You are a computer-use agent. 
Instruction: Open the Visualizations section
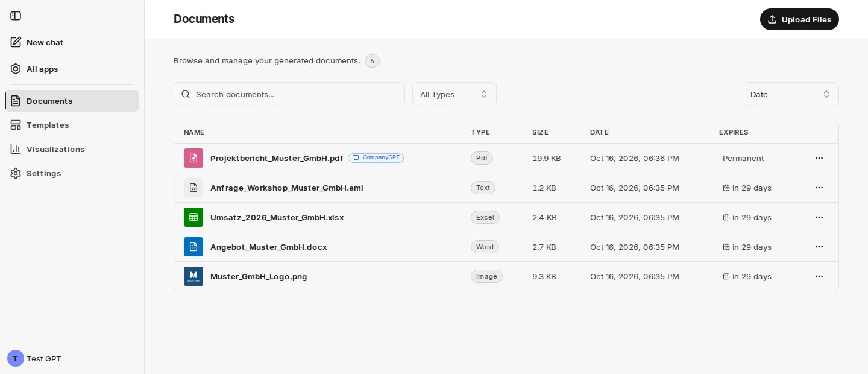pos(72,149)
